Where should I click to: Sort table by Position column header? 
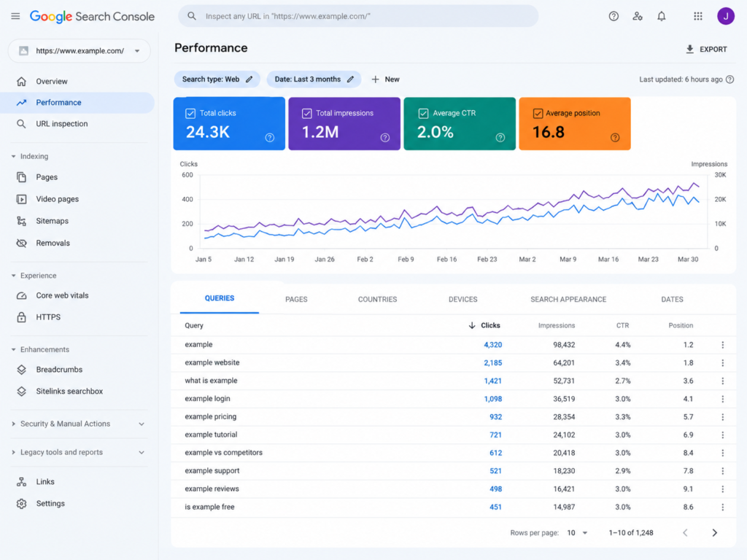(681, 326)
